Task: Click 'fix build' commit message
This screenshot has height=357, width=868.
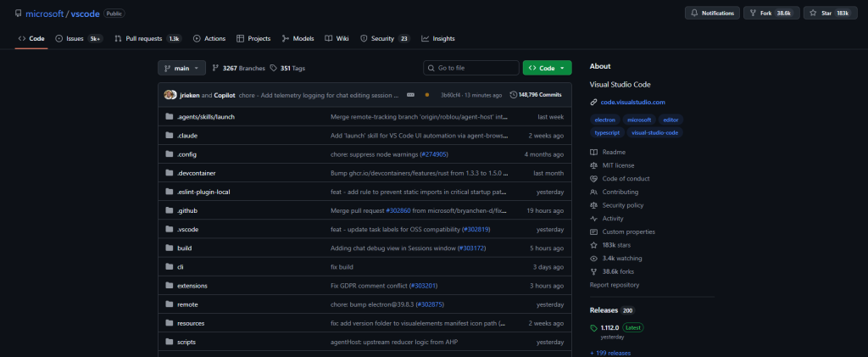Action: click(x=342, y=267)
